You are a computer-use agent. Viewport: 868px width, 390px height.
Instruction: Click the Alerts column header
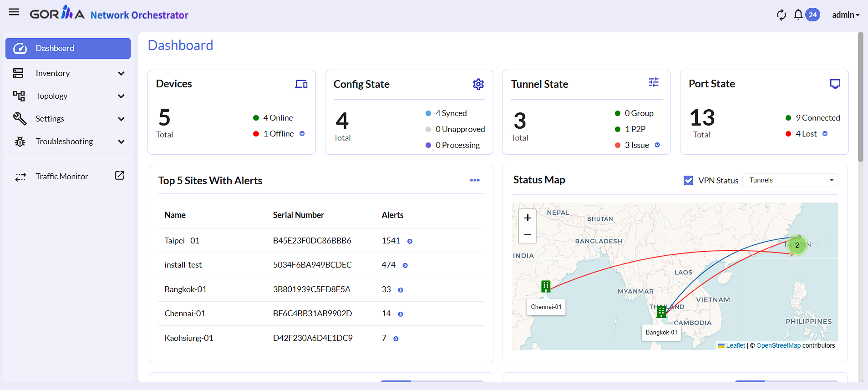tap(393, 215)
